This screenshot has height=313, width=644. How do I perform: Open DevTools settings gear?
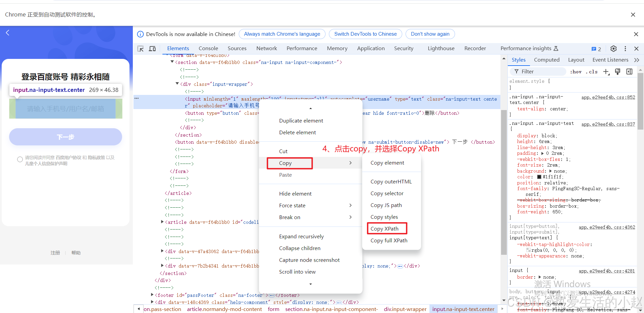(613, 48)
